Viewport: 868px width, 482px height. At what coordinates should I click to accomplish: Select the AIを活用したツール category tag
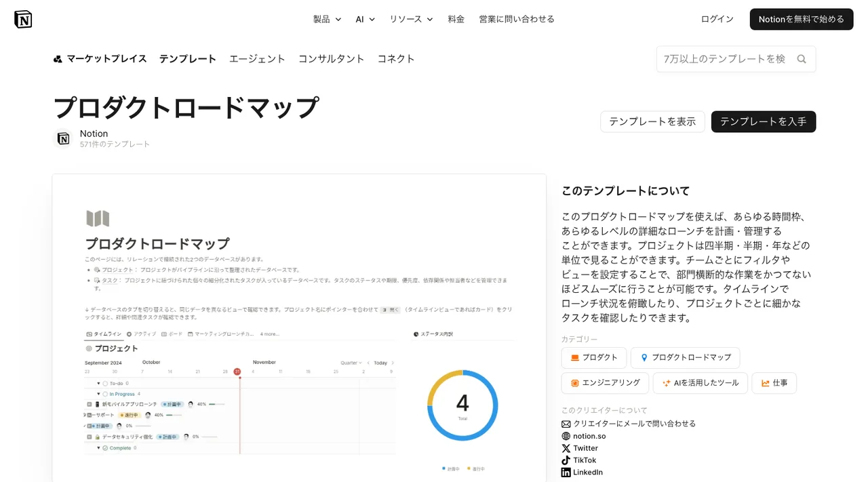pos(701,383)
